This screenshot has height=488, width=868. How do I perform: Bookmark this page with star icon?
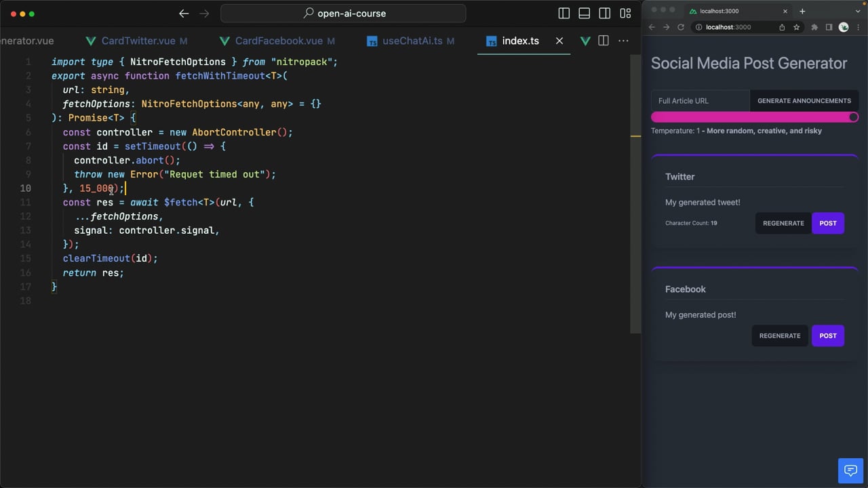[796, 27]
